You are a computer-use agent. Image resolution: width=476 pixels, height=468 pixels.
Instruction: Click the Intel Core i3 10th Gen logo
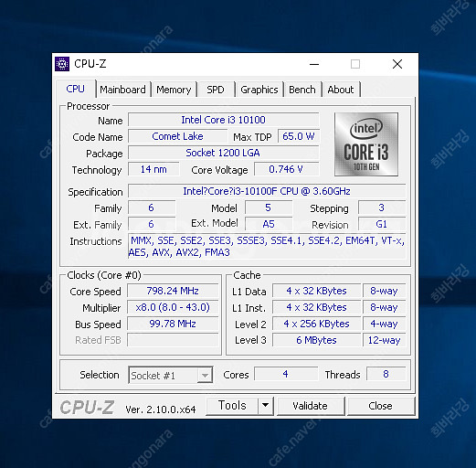(366, 144)
